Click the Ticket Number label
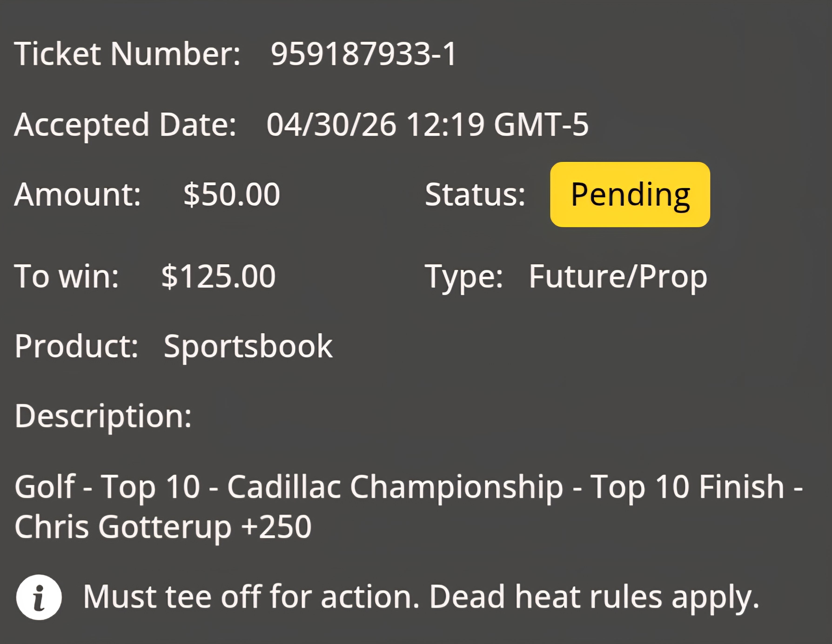The image size is (832, 644). [128, 54]
